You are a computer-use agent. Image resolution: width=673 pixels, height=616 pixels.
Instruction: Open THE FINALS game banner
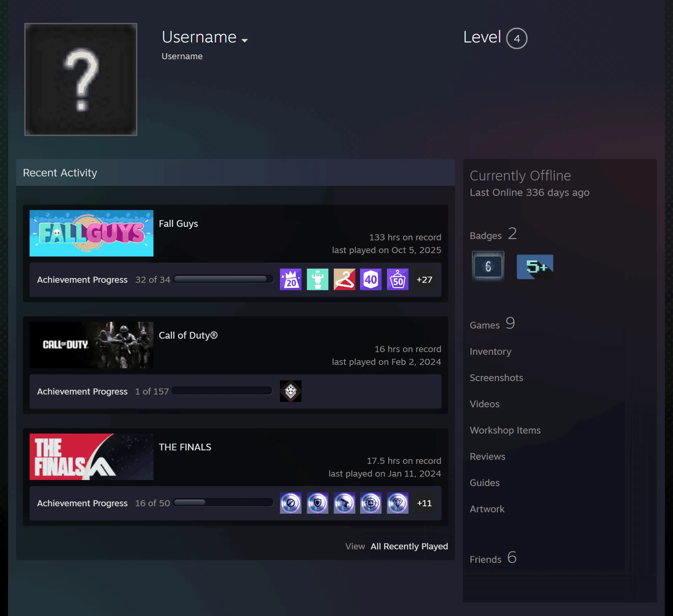tap(91, 456)
